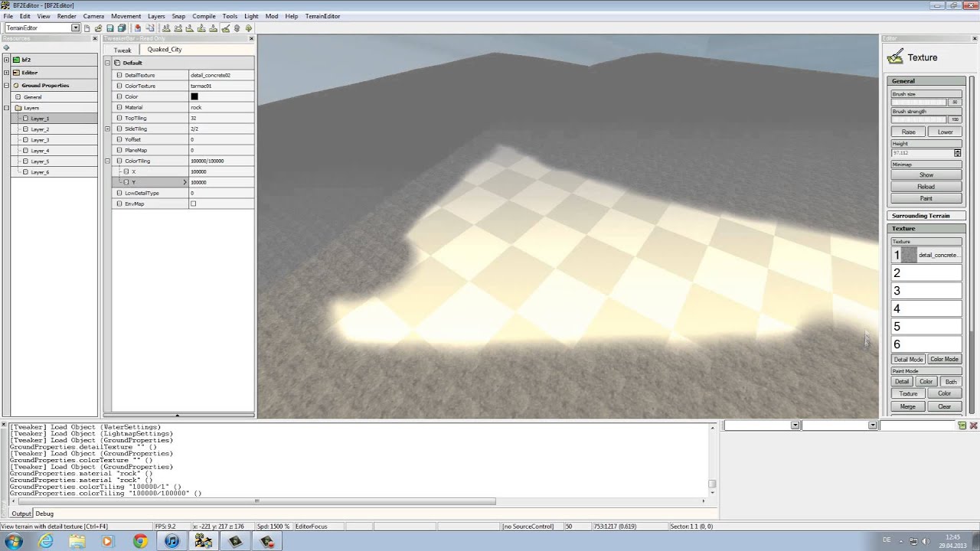Open the Windows Start menu
Screen dimensions: 980x551
[x=14, y=541]
